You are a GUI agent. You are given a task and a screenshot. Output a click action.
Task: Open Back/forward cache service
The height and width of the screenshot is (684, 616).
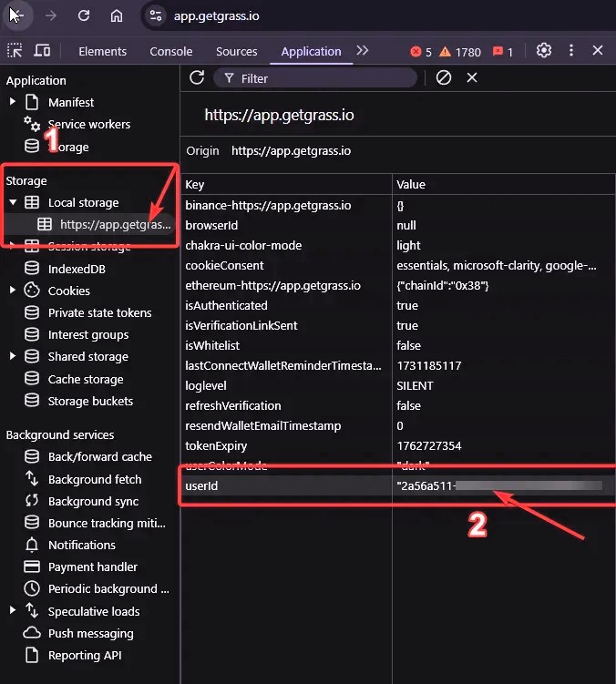(100, 456)
